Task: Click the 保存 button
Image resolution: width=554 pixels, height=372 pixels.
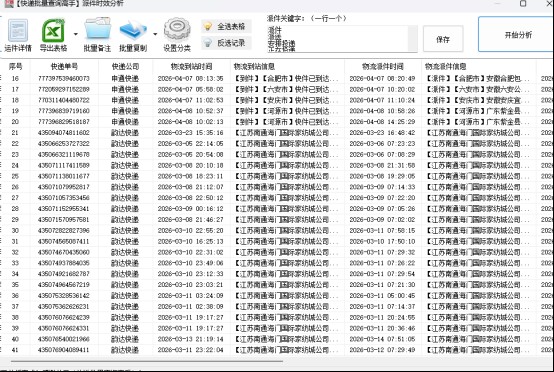Action: click(x=443, y=39)
